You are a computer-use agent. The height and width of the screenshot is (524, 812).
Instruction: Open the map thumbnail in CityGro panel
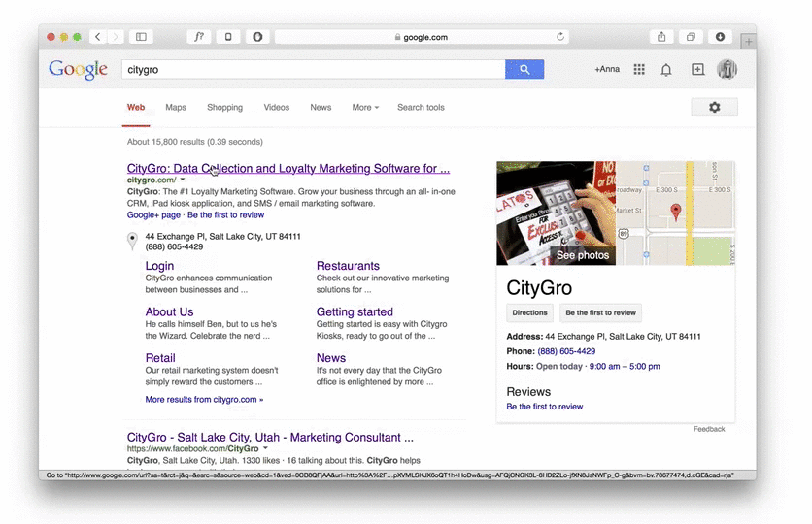point(675,213)
